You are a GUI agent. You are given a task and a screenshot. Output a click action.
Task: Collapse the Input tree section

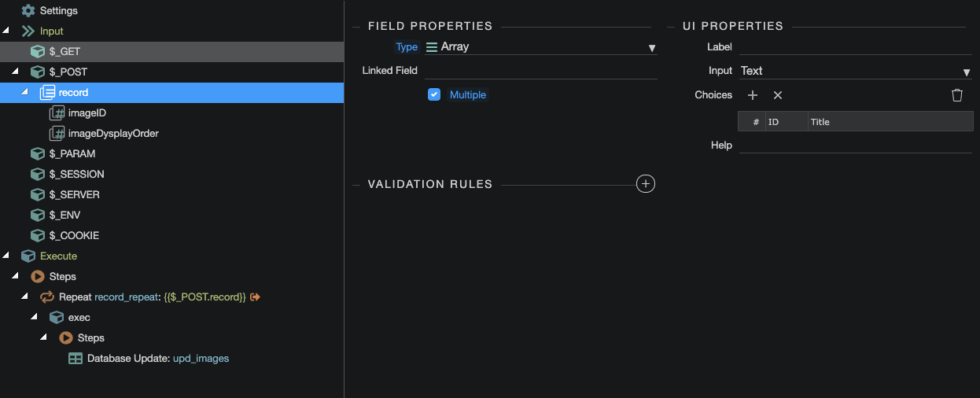(x=6, y=31)
